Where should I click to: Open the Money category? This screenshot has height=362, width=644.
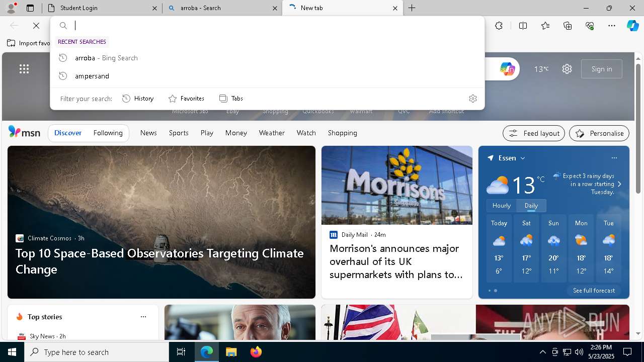click(236, 133)
